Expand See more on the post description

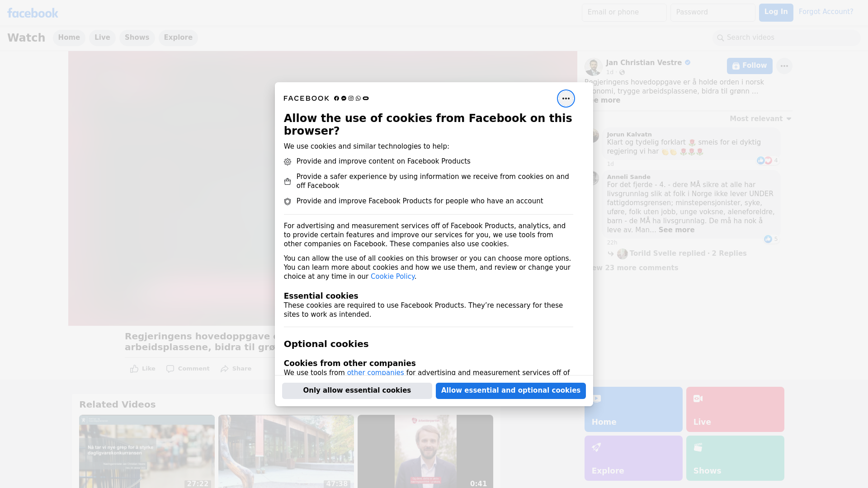pos(606,100)
